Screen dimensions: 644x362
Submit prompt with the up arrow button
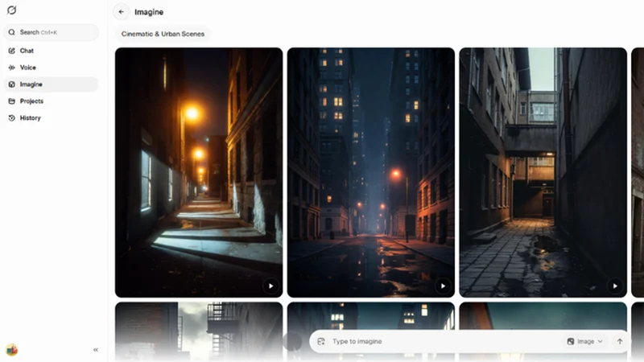[x=620, y=341]
